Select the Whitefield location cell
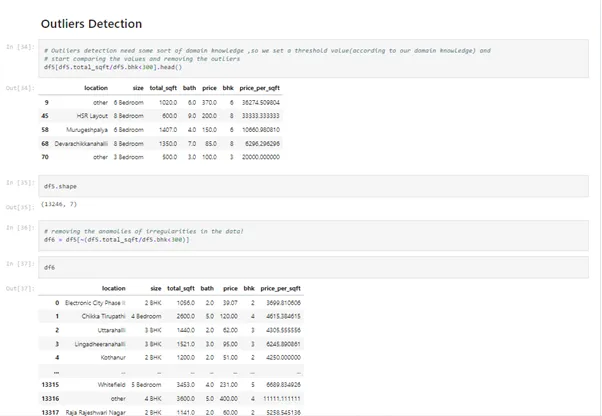602x416 pixels. [x=111, y=385]
